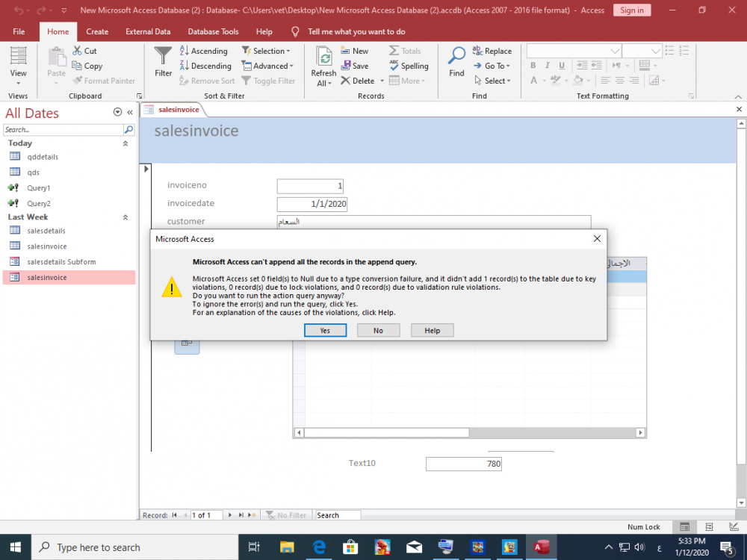Open Mail app from taskbar
Viewport: 747px width, 560px height.
pyautogui.click(x=414, y=547)
